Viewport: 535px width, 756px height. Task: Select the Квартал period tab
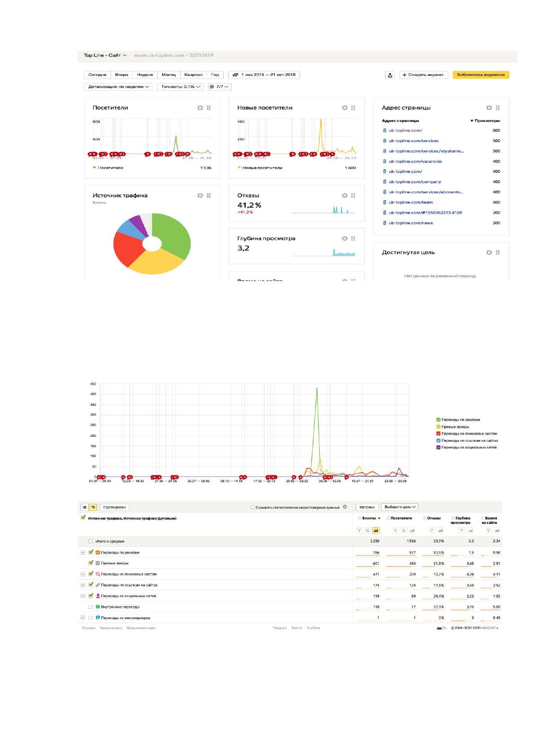pyautogui.click(x=193, y=75)
